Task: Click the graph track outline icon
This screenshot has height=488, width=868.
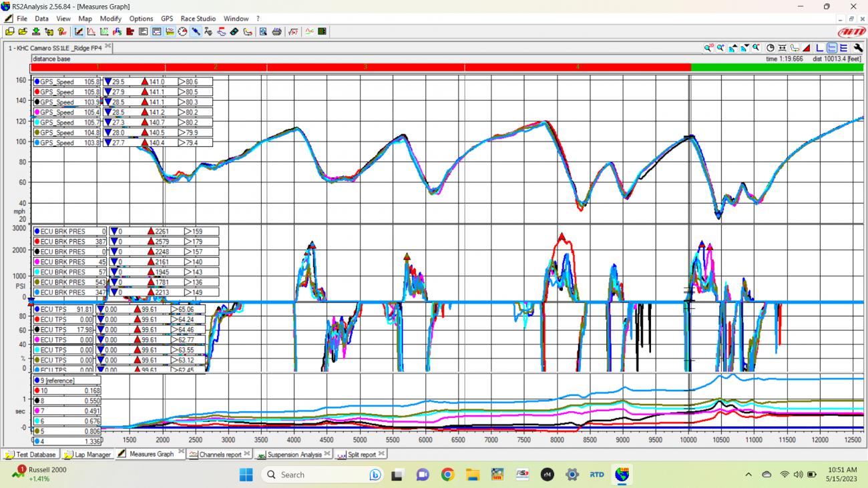Action: click(x=795, y=48)
